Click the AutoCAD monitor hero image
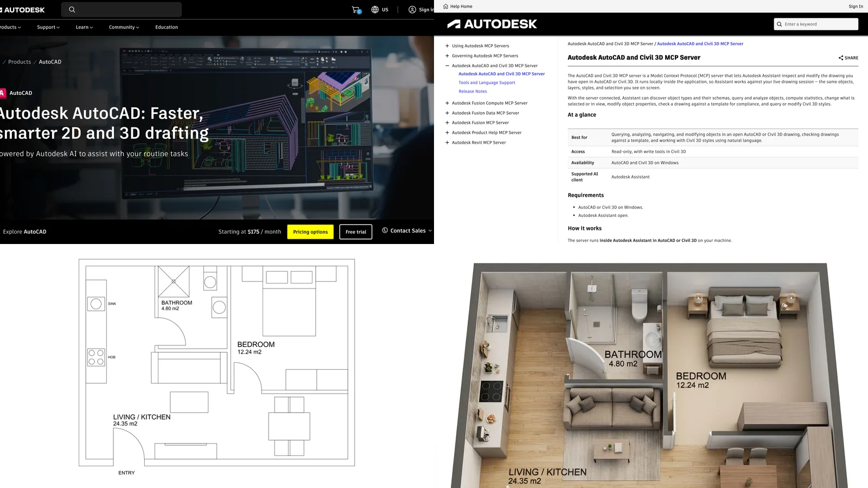 246,123
